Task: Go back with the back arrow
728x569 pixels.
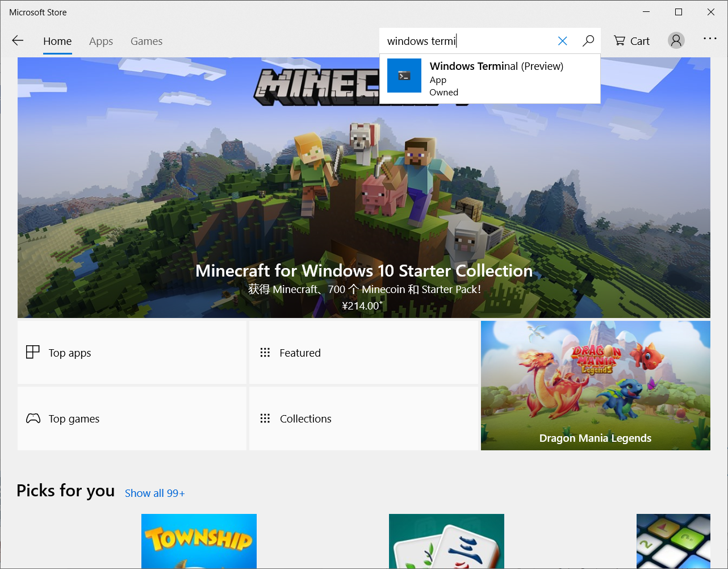Action: pyautogui.click(x=18, y=40)
